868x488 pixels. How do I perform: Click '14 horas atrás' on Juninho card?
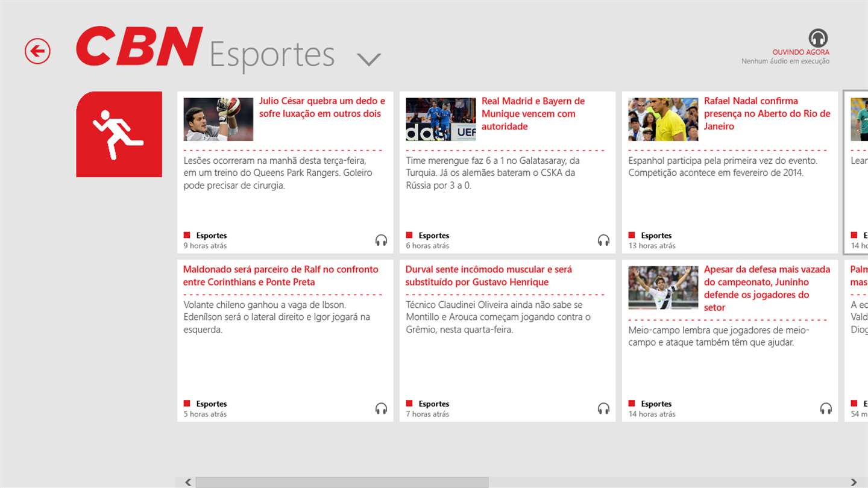[x=652, y=414]
